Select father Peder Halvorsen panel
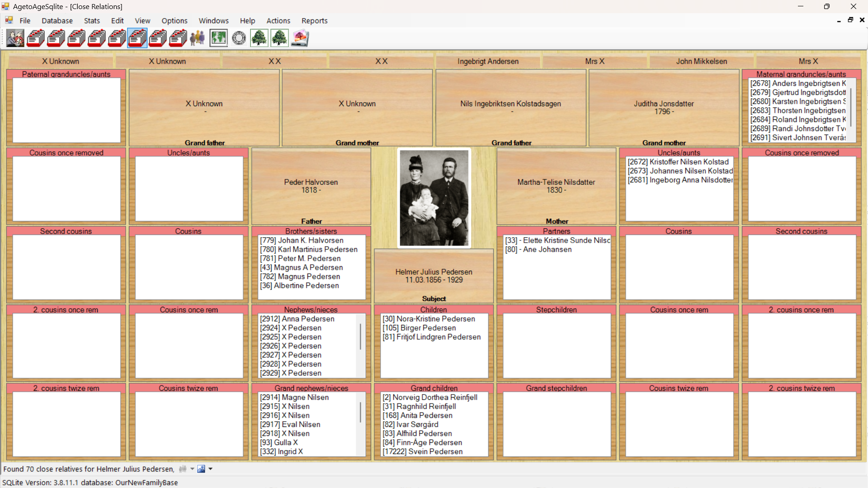The image size is (868, 488). [311, 186]
